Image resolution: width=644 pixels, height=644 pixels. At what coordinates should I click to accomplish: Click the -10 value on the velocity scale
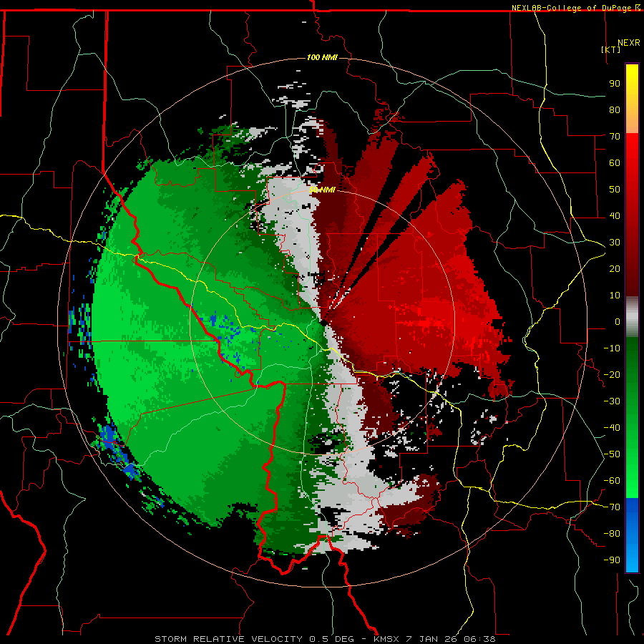612,348
